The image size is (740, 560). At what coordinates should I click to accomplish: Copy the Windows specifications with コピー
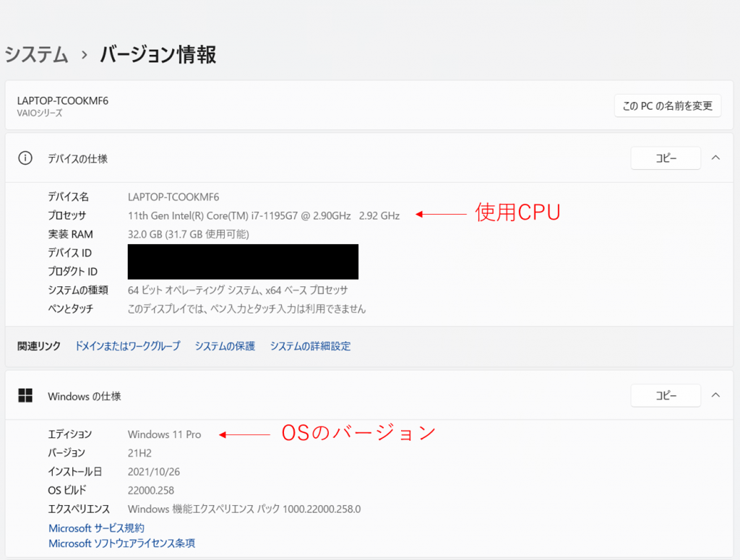click(x=666, y=396)
